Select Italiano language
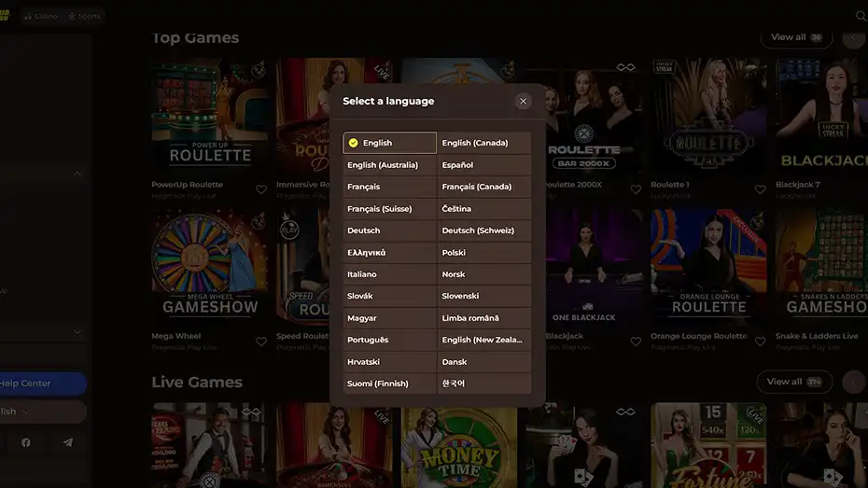Screen dimensions: 868x488 click(390, 274)
